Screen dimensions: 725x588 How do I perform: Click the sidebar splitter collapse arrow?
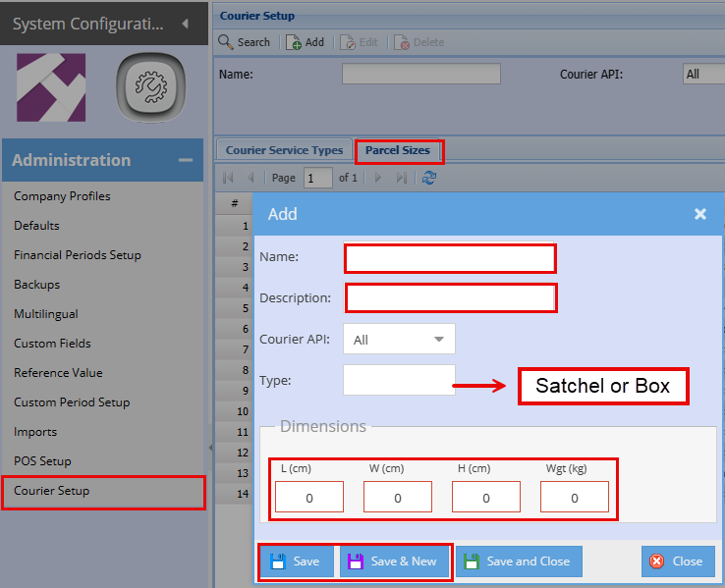point(210,448)
